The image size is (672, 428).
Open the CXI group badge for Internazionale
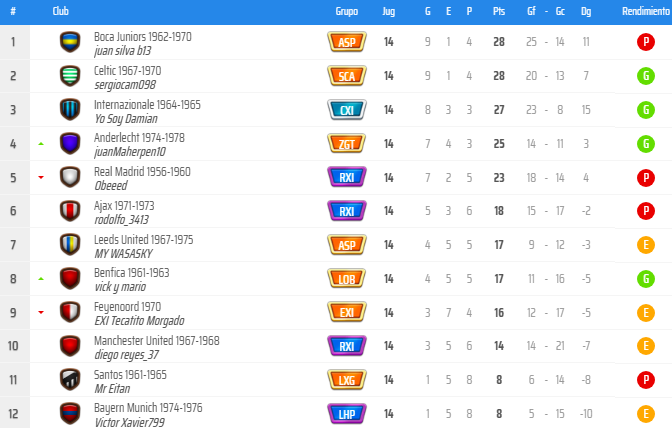(x=347, y=110)
